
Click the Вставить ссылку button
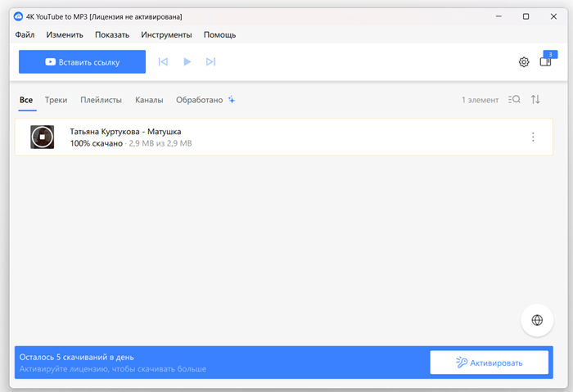(82, 61)
